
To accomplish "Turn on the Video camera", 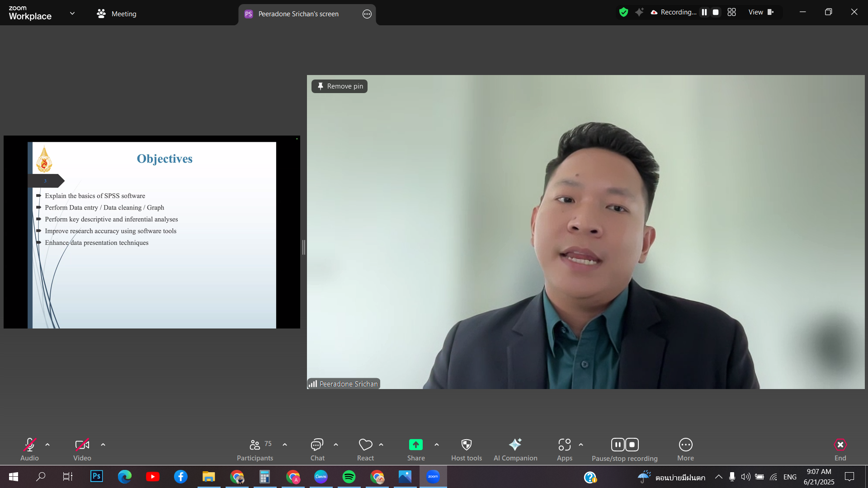I will click(x=82, y=445).
